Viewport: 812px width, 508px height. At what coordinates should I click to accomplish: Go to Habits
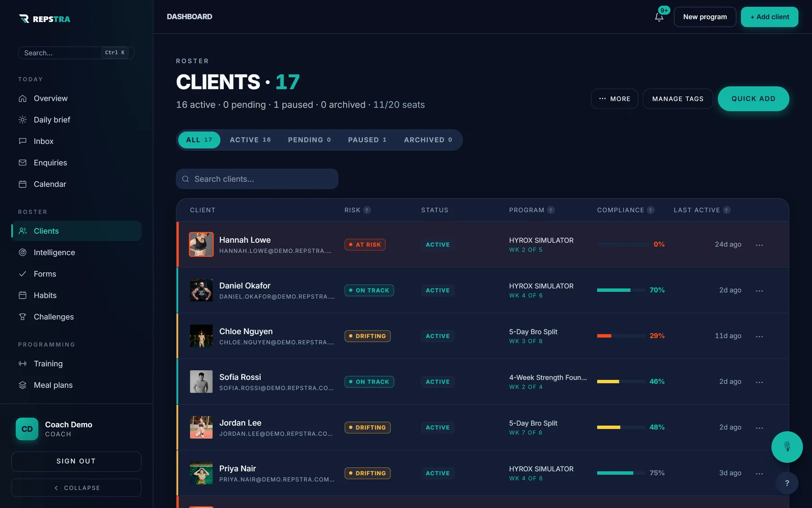[x=76, y=295]
